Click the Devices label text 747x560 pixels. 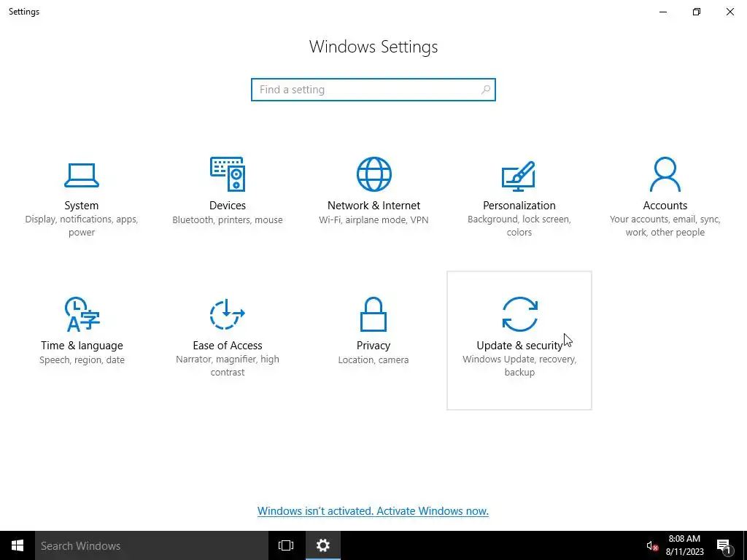click(228, 205)
